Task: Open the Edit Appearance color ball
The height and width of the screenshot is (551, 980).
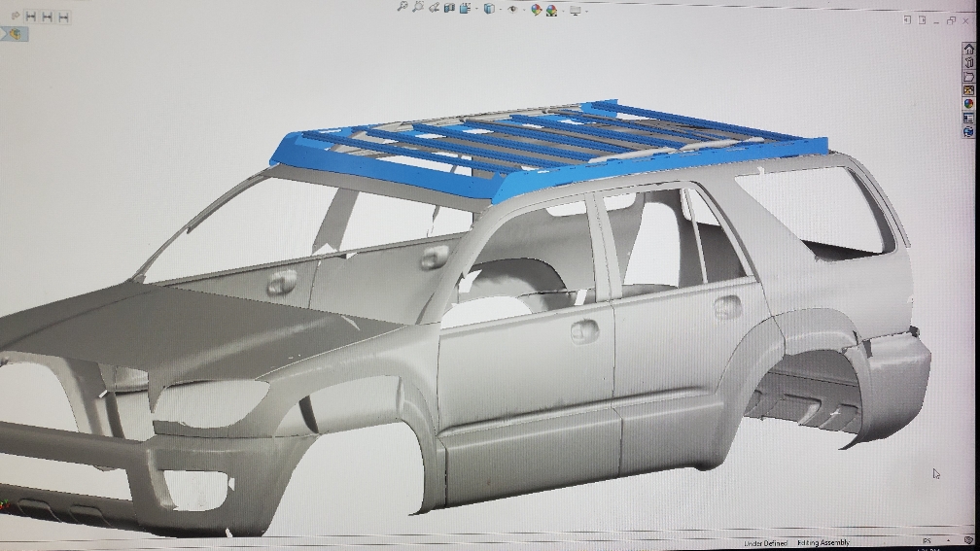Action: tap(537, 10)
